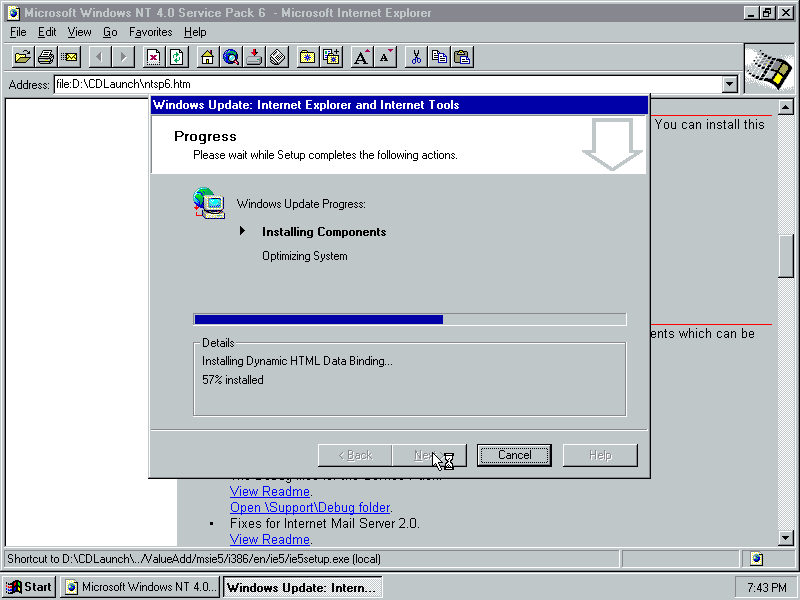Click the Print toolbar icon

click(x=46, y=57)
